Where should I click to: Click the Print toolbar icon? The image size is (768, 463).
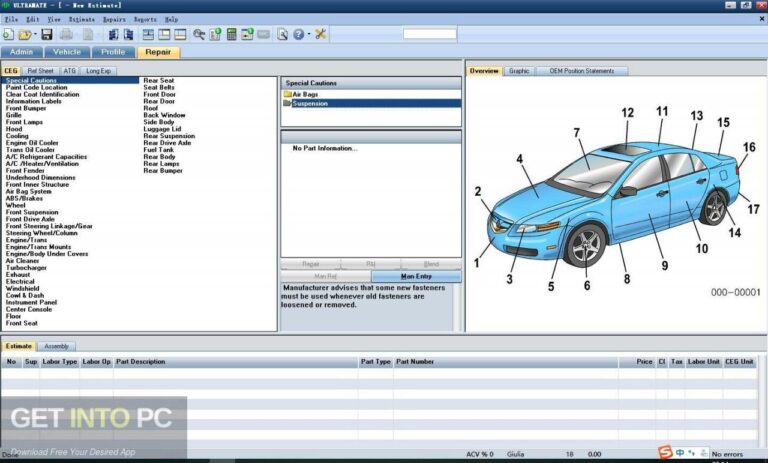[x=67, y=34]
